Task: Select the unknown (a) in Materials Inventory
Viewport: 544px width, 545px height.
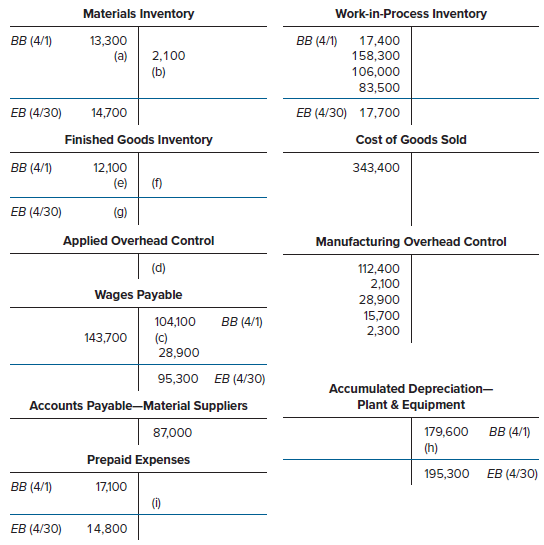Action: (121, 56)
